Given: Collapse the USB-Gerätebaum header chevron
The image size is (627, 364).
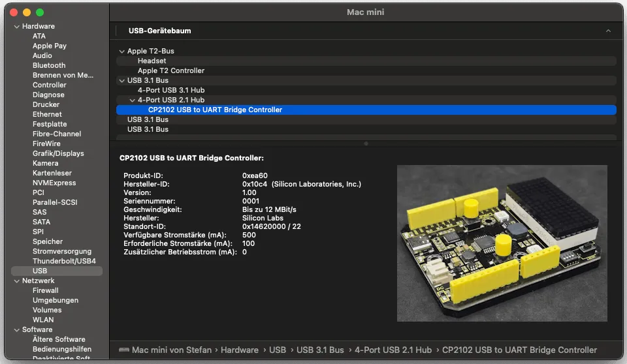Looking at the screenshot, I should [608, 31].
